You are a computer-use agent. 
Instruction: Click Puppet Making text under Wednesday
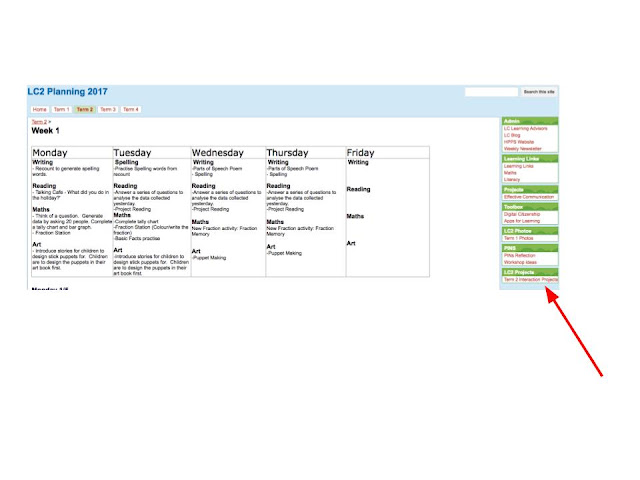(x=209, y=258)
